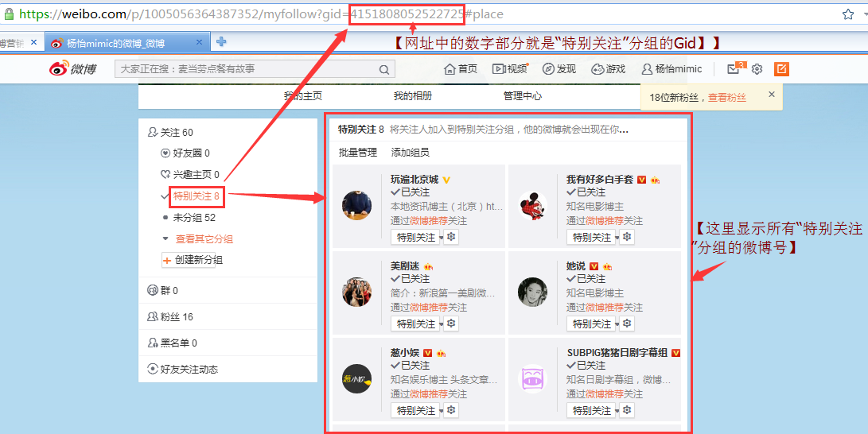Click the Weibo logo

(73, 69)
